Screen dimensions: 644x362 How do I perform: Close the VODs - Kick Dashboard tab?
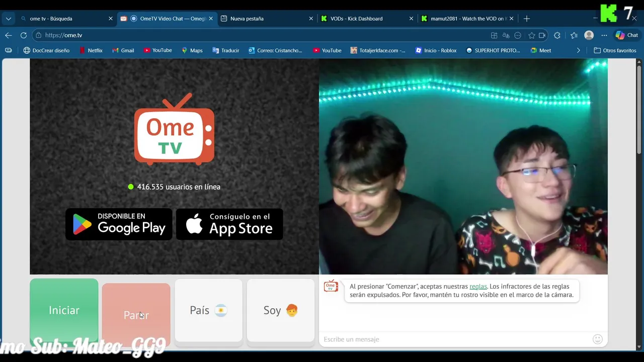[411, 19]
